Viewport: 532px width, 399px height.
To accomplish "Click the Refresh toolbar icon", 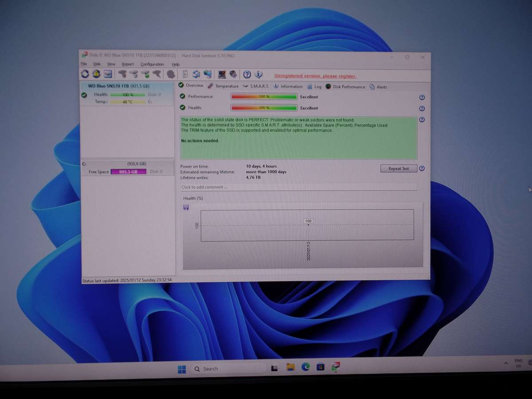I will (x=85, y=74).
